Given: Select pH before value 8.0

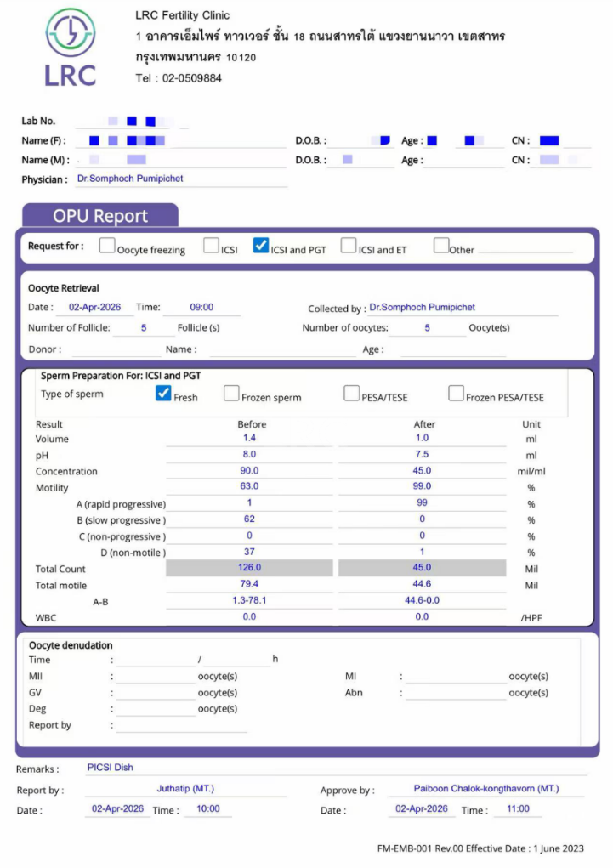Looking at the screenshot, I should [x=249, y=455].
